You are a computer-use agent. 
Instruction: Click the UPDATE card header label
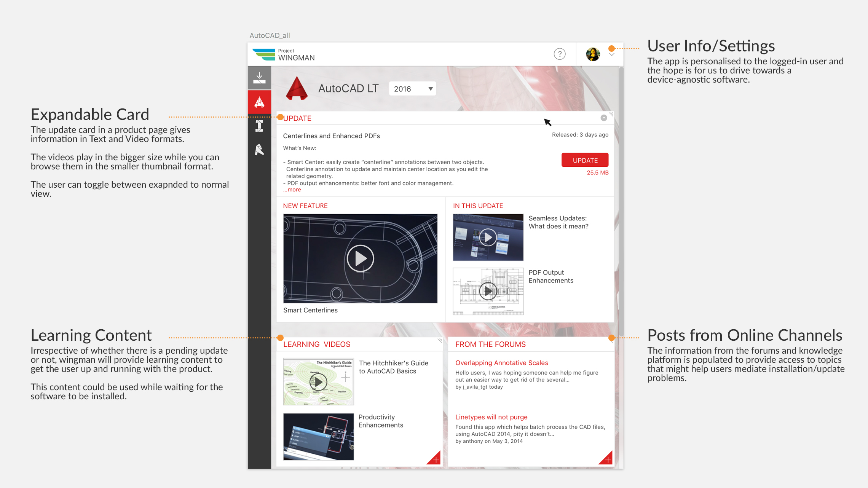click(297, 118)
